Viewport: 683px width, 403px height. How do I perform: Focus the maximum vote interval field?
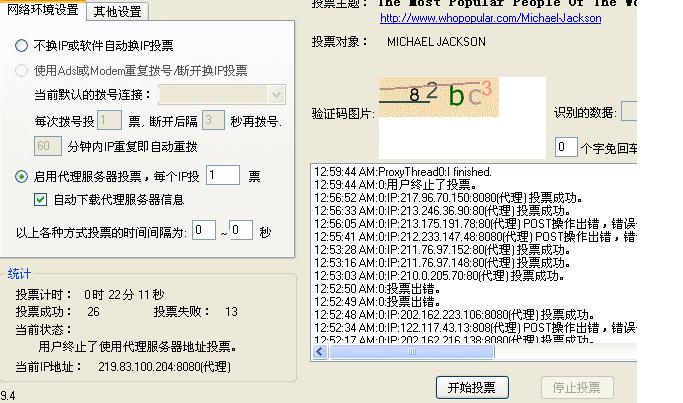(240, 231)
